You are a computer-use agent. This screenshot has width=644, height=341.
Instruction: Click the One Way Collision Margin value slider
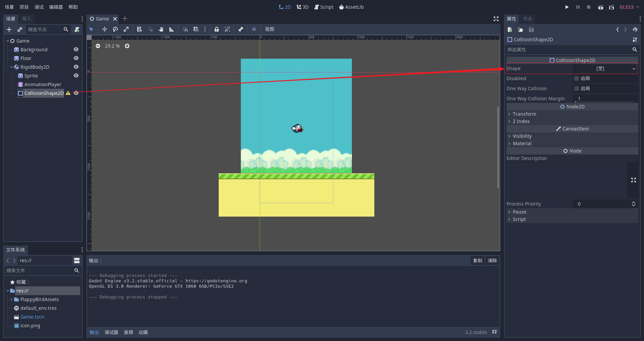(x=605, y=99)
